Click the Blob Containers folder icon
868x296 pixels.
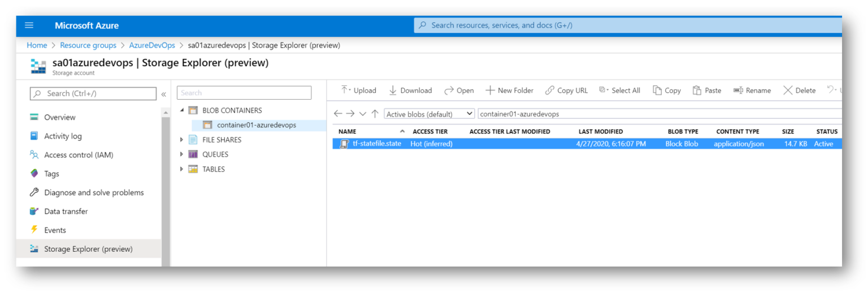(193, 110)
